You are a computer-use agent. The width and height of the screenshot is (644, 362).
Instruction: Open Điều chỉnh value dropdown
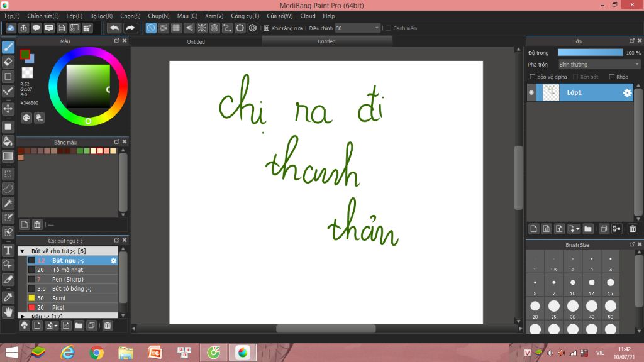[x=357, y=28]
